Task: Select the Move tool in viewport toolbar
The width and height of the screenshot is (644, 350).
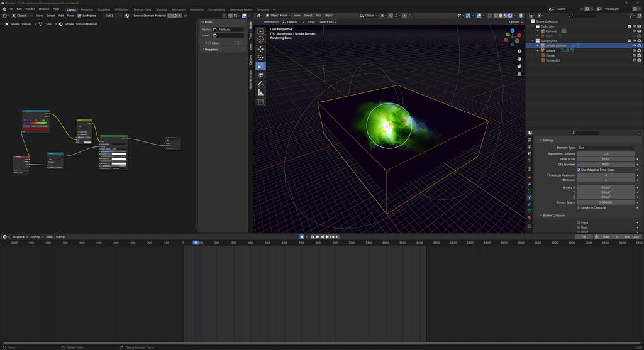Action: tap(260, 48)
